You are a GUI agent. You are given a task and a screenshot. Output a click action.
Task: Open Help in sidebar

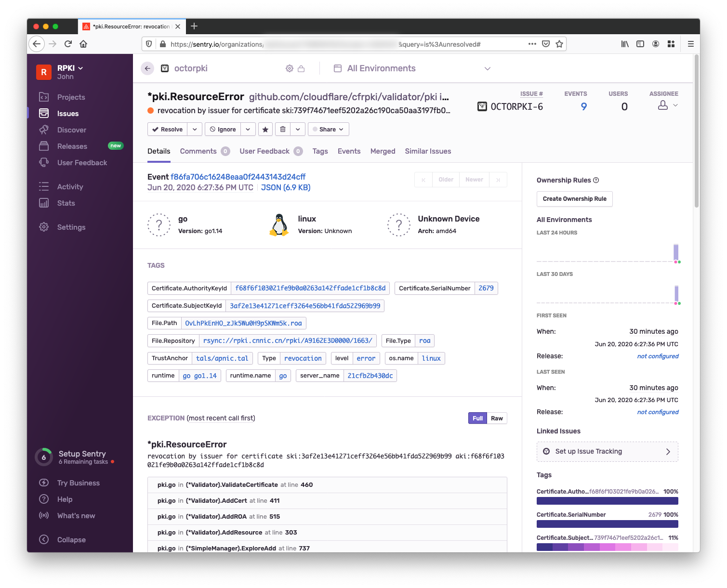click(x=65, y=499)
